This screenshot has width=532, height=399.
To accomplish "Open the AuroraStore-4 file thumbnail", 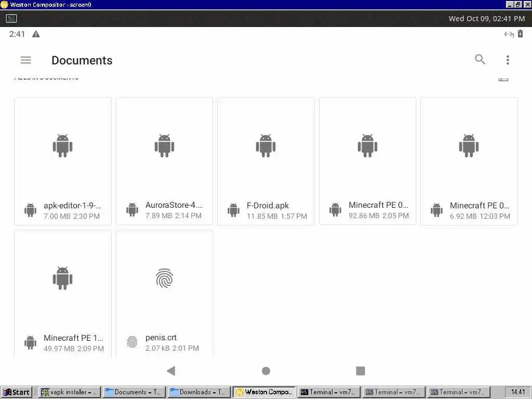I will point(164,145).
